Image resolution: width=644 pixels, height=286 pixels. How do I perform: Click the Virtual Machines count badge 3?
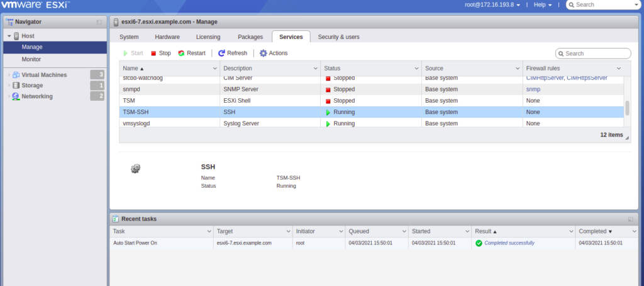tap(97, 74)
